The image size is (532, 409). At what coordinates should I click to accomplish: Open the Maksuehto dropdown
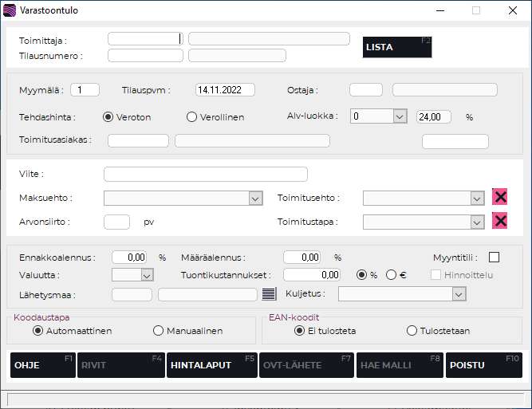pos(255,199)
